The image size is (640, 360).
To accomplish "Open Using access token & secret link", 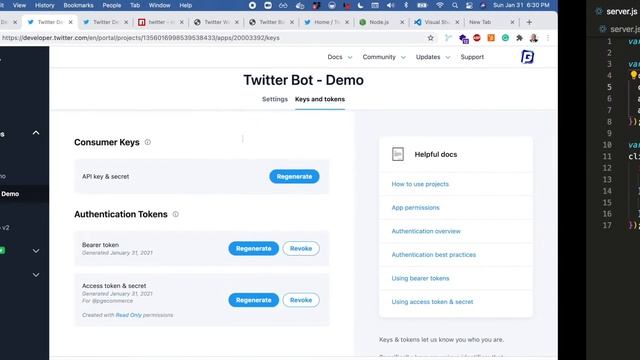I will [432, 302].
